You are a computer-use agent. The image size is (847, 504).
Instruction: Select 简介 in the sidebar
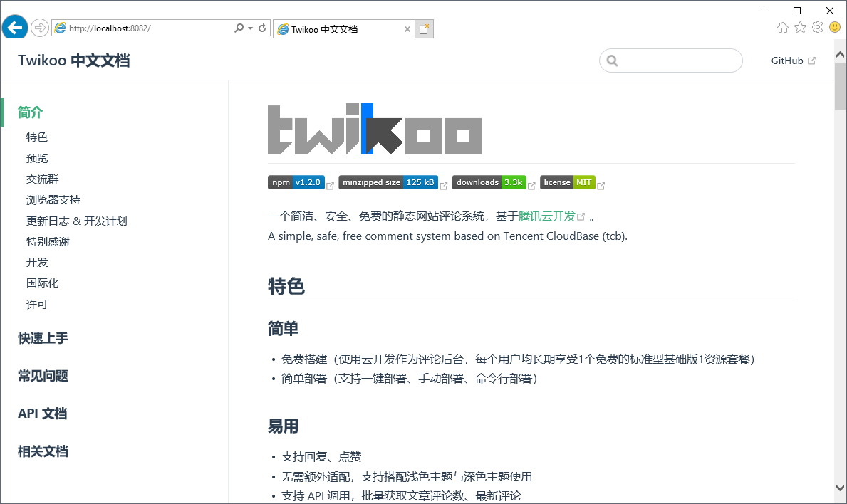point(30,112)
